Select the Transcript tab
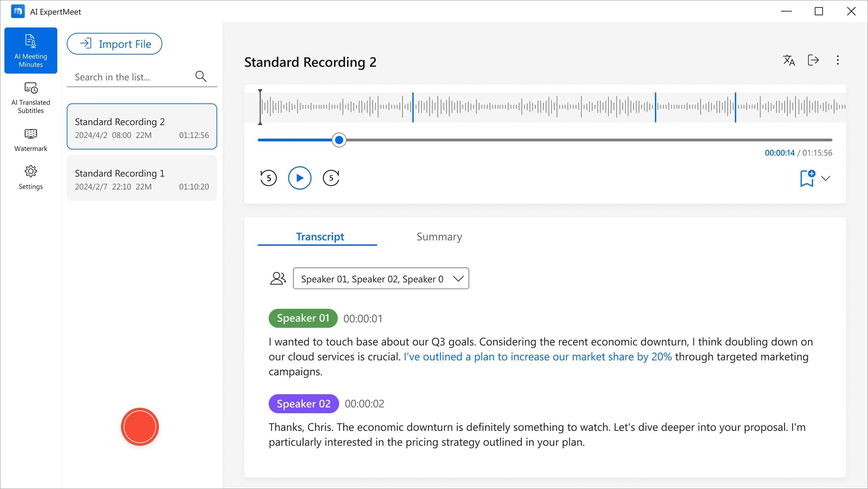This screenshot has height=489, width=868. point(320,237)
